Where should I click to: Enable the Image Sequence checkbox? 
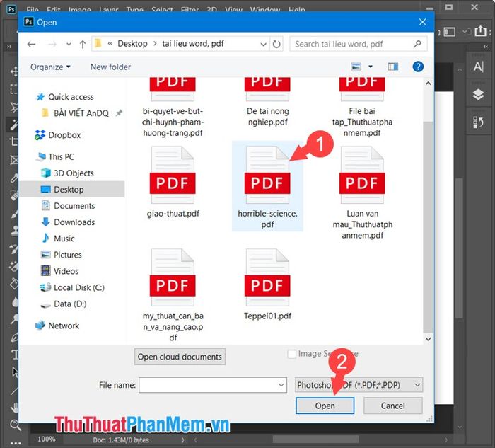tap(291, 354)
